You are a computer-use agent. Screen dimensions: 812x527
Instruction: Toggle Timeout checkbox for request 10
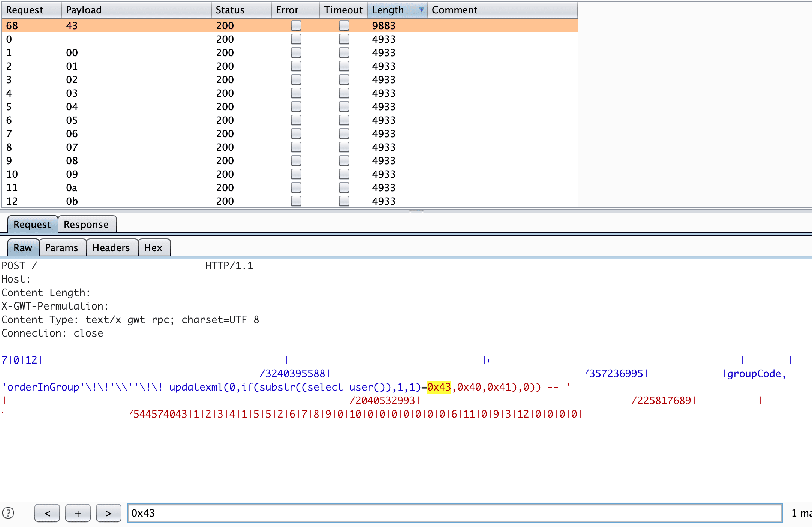(344, 174)
